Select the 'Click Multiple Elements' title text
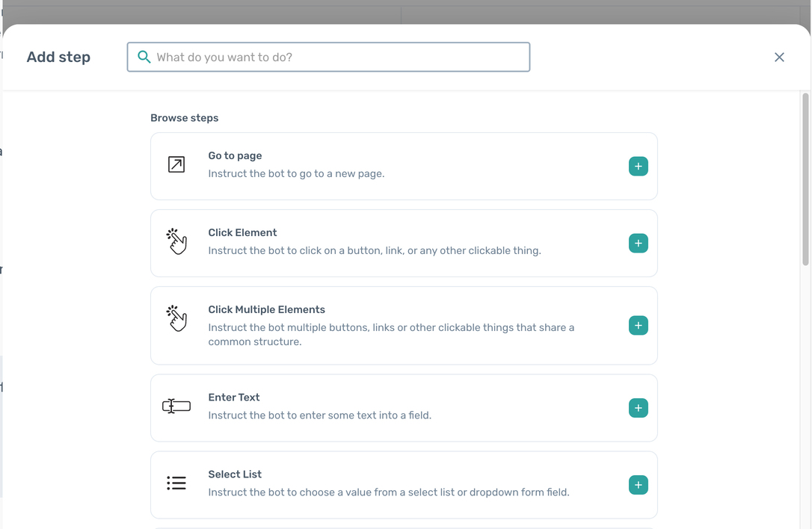 tap(266, 309)
